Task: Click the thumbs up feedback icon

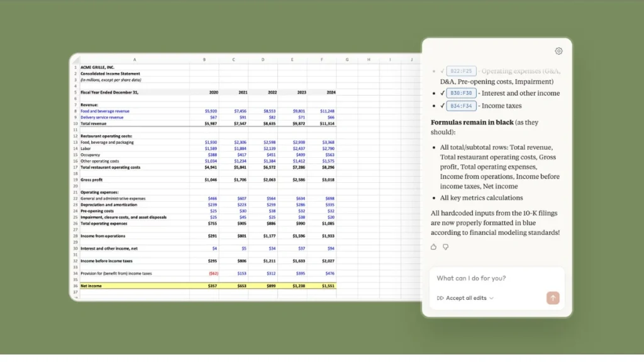Action: coord(433,247)
